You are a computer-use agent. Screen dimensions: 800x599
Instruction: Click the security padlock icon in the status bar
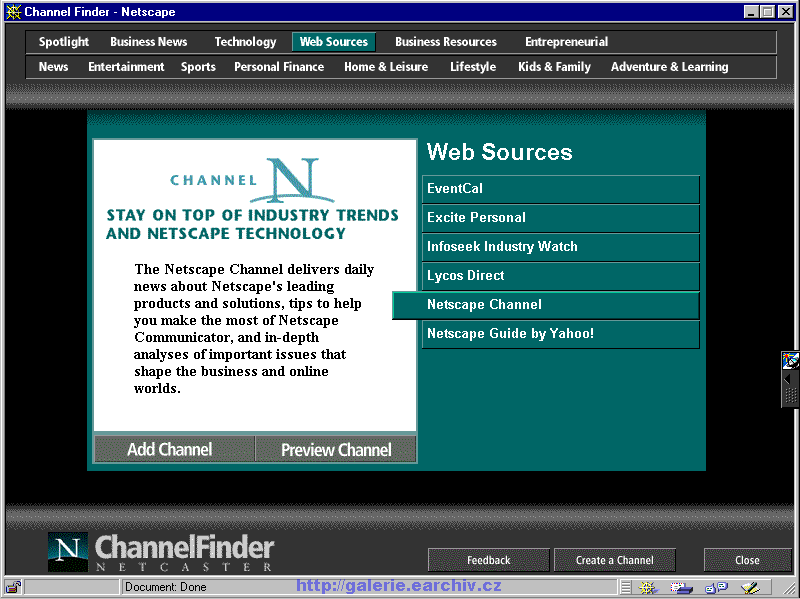click(13, 587)
